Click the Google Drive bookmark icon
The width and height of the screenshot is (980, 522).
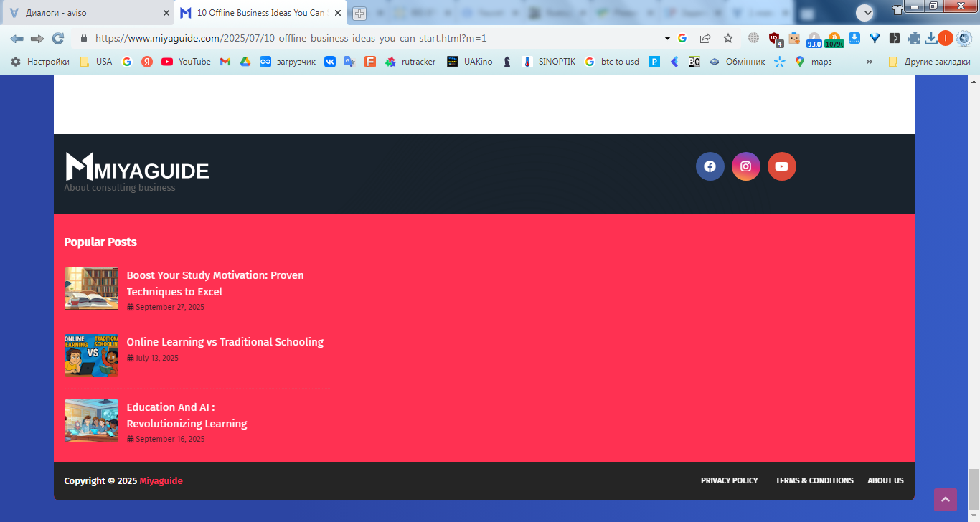[x=245, y=62]
